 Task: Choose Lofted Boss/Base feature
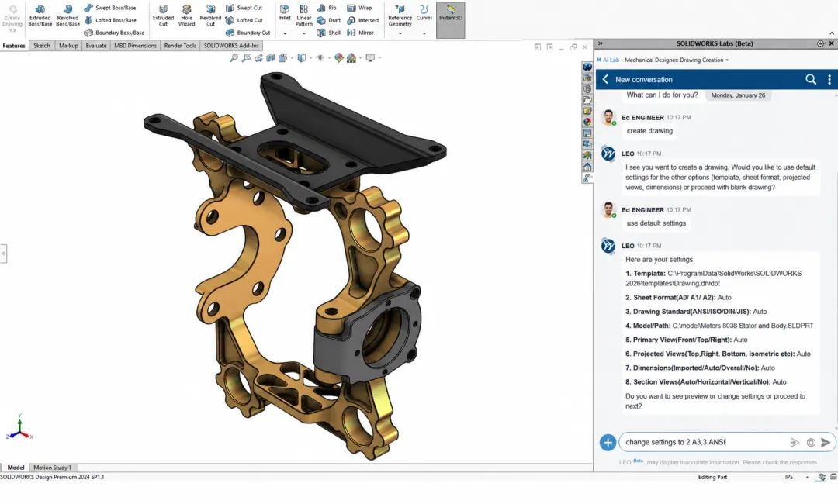109,20
